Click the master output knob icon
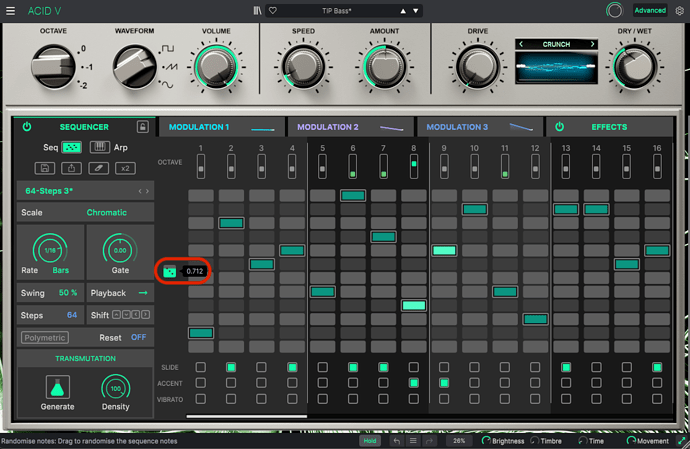The height and width of the screenshot is (449, 690). click(x=614, y=11)
